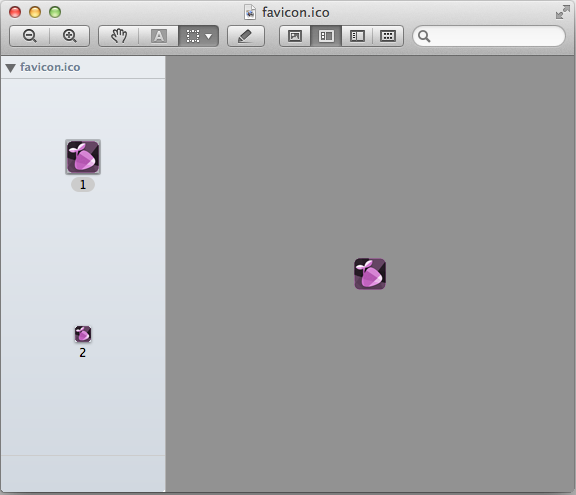Activate the rectangular selection tool

(x=193, y=36)
